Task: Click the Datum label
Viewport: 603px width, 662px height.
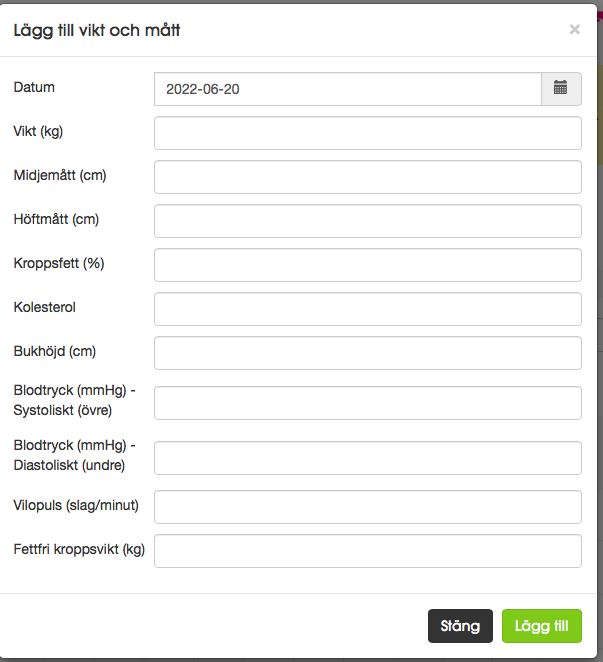Action: 34,87
